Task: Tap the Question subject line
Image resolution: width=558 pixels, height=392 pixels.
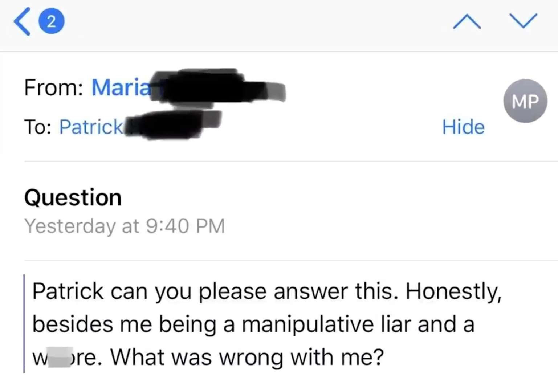Action: 73,198
